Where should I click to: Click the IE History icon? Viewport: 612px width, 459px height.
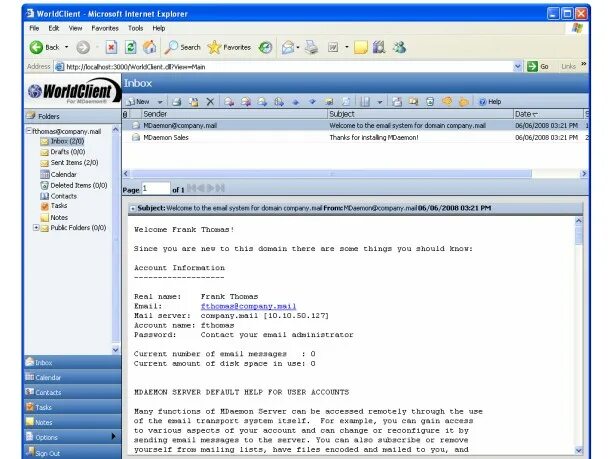265,47
